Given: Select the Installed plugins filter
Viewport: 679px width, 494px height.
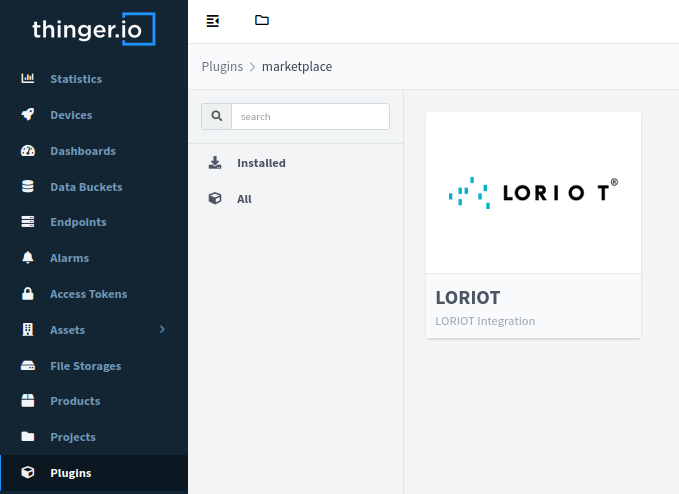Looking at the screenshot, I should tap(261, 163).
